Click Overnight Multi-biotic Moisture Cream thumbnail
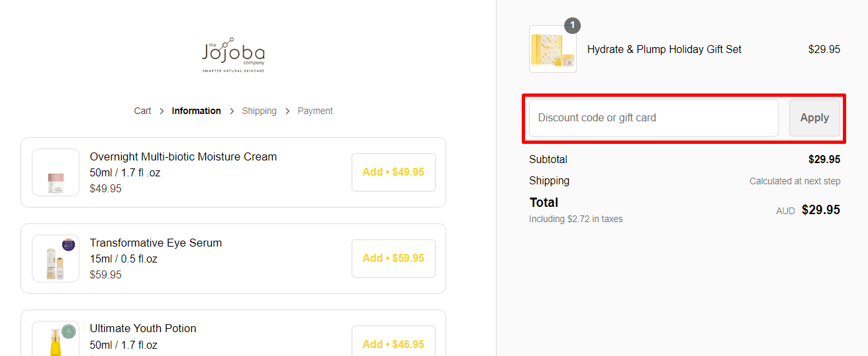 [x=56, y=172]
